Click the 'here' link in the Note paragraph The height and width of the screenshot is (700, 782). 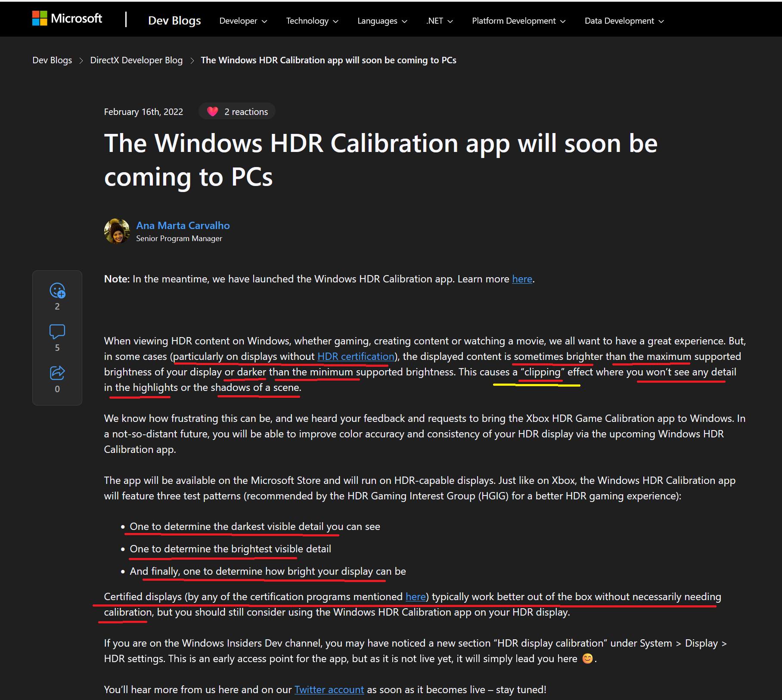point(521,279)
